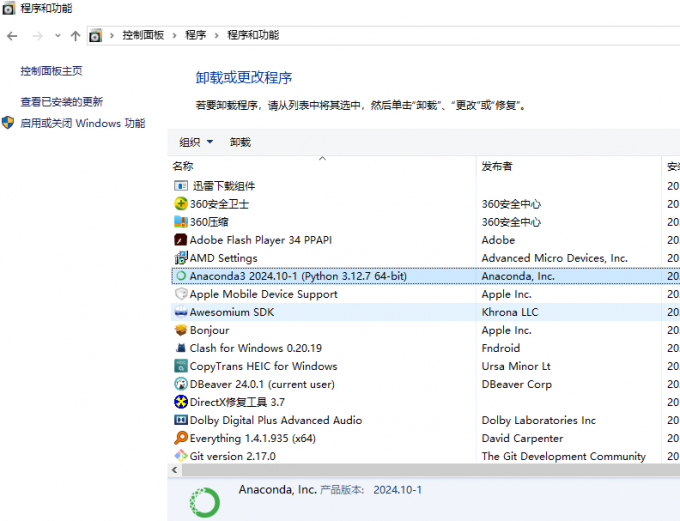Screen dimensions: 680x521
Task: Click the title bar 程序和功能 icon
Action: tap(8, 9)
